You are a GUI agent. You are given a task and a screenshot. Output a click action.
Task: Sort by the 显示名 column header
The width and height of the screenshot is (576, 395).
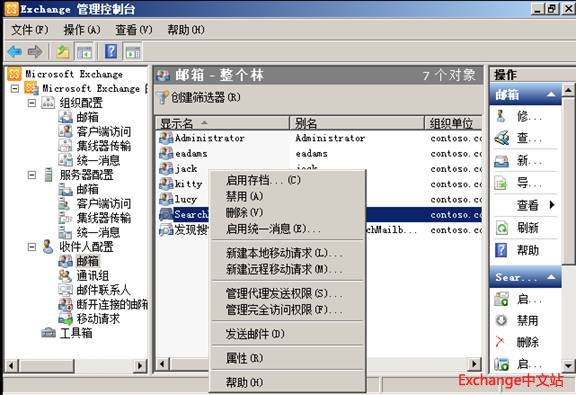[223, 123]
